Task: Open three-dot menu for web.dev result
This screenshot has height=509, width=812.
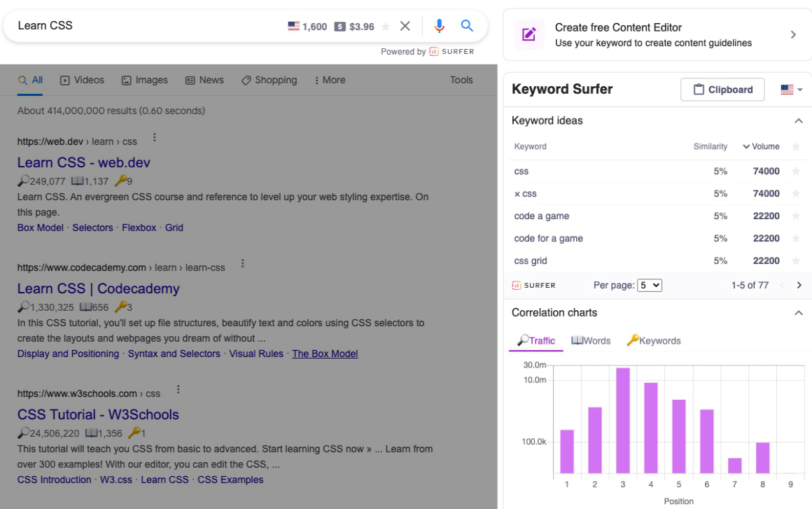Action: click(155, 138)
